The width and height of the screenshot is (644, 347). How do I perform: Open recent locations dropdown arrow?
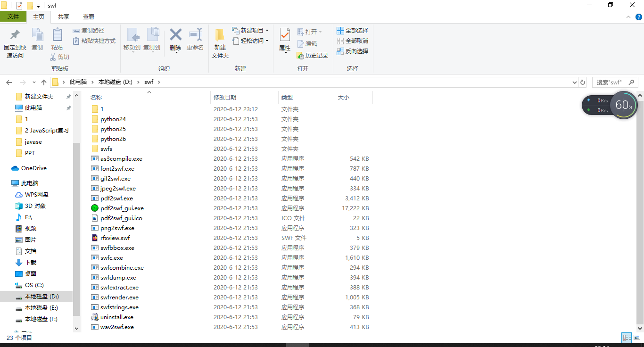34,82
